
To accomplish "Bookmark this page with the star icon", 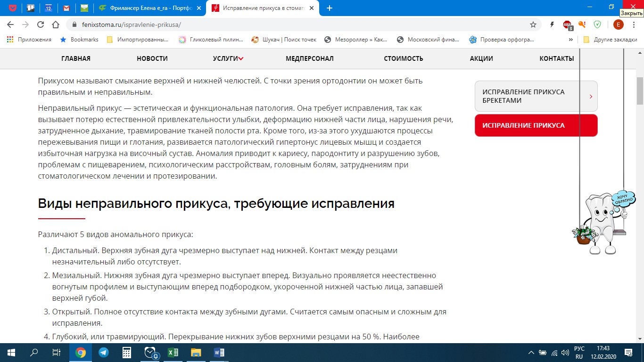I will pyautogui.click(x=533, y=25).
